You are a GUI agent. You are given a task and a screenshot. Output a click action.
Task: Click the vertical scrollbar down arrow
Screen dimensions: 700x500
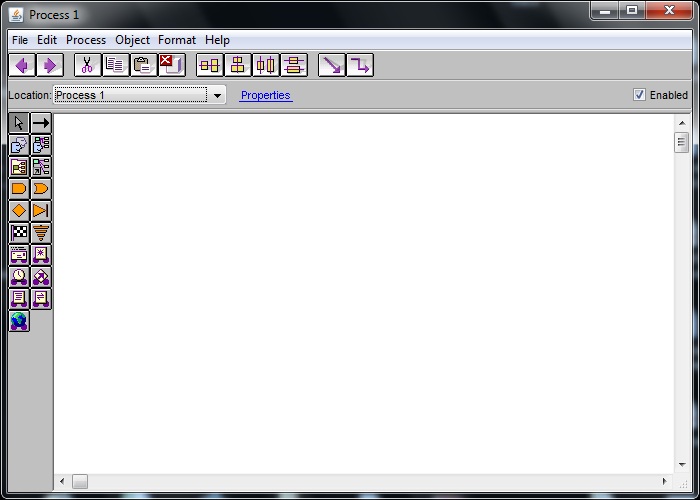(682, 465)
